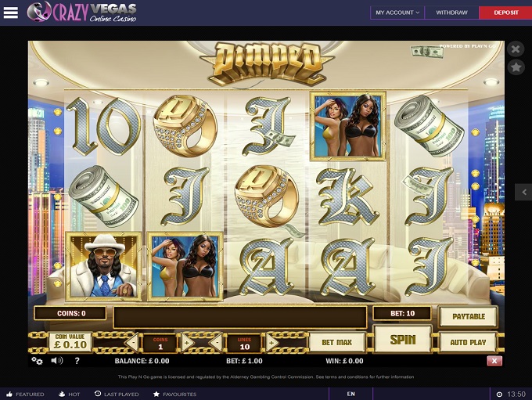Increase coins with right arrow
Image resolution: width=532 pixels, height=400 pixels.
coord(186,343)
